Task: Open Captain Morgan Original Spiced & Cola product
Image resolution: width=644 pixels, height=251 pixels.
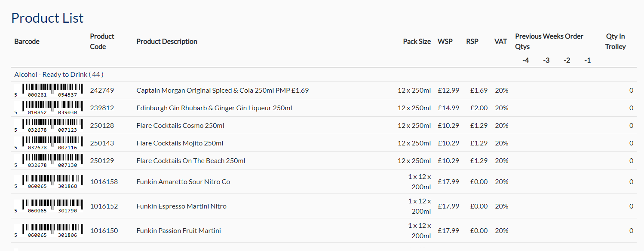Action: coord(222,91)
